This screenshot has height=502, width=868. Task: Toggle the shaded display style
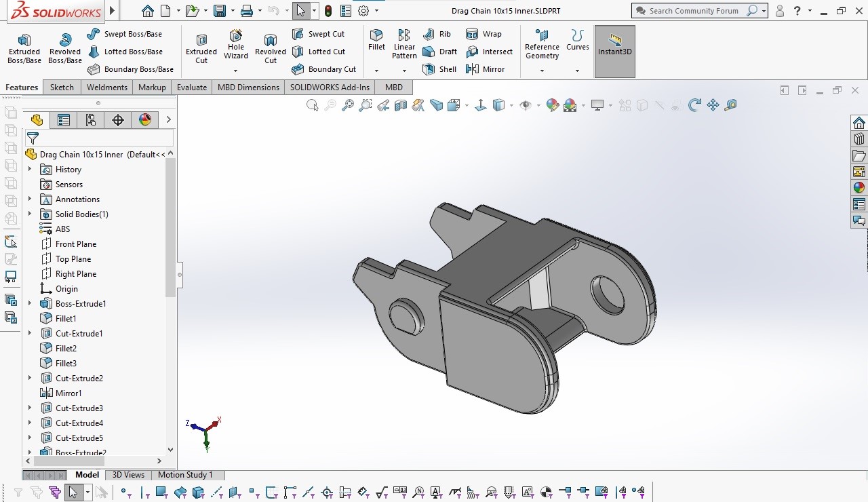(500, 105)
